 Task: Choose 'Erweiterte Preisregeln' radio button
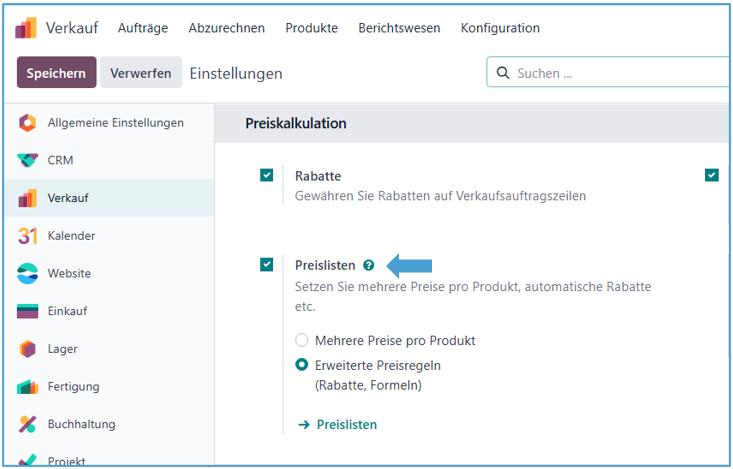[x=302, y=366]
